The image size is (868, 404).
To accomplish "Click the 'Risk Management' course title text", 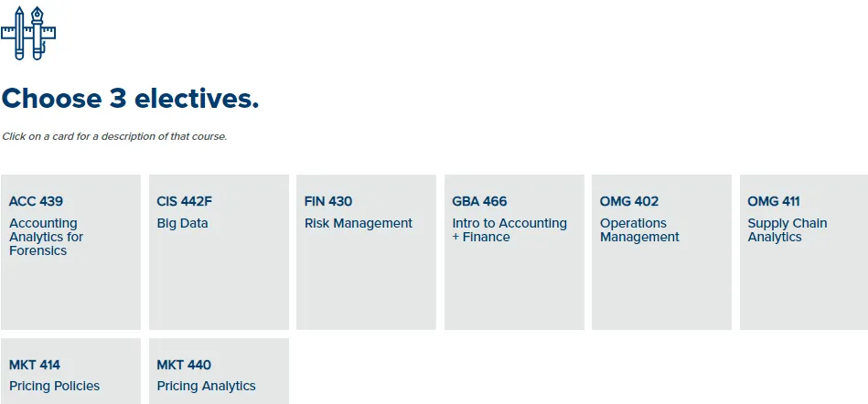I will pyautogui.click(x=359, y=224).
